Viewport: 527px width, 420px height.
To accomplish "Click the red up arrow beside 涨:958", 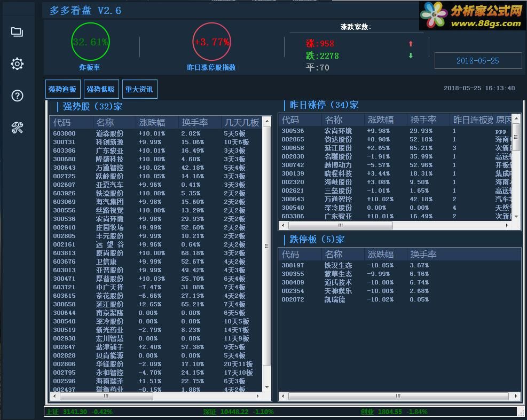I will pos(411,44).
